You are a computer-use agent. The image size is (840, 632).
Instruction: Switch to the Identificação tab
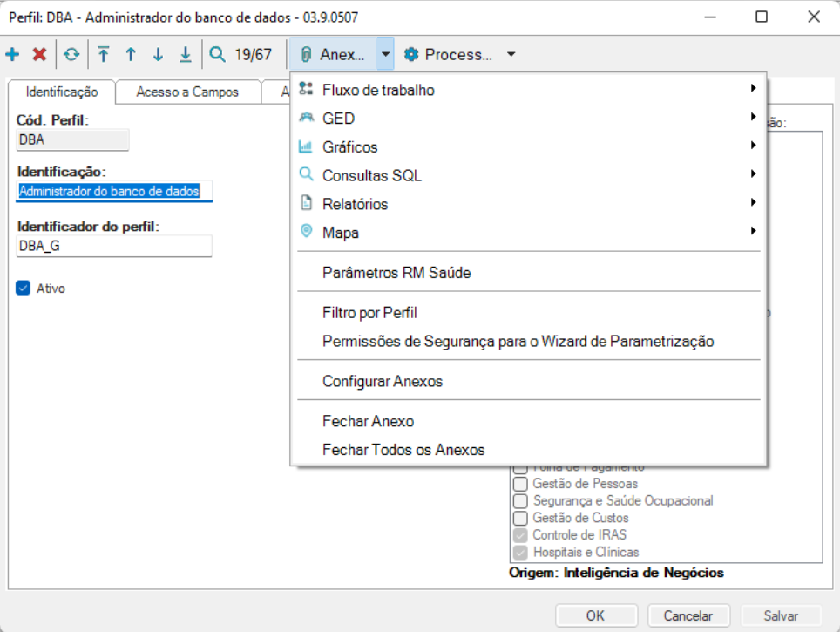click(62, 92)
